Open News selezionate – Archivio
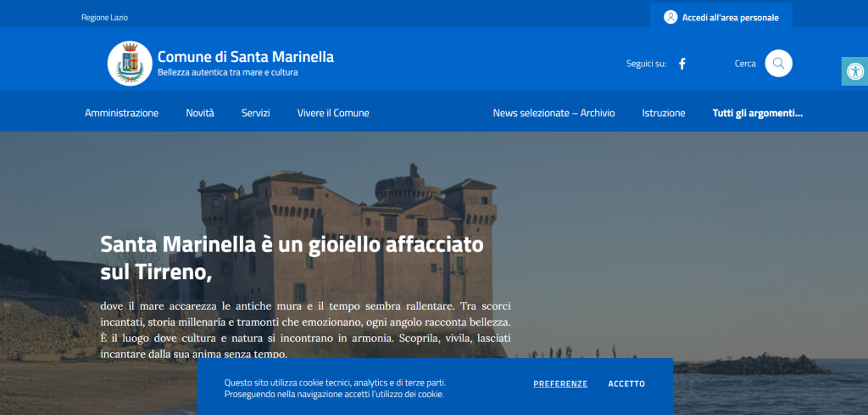 pos(554,113)
